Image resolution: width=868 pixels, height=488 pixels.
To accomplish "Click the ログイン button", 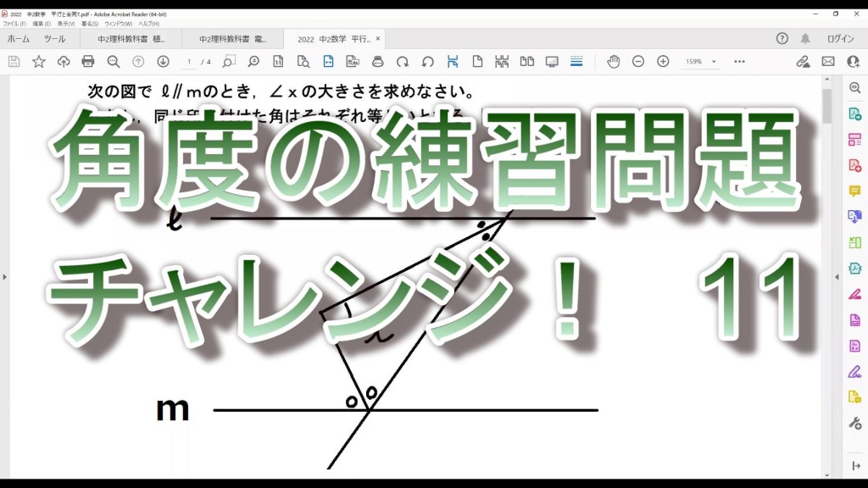I will (x=840, y=39).
